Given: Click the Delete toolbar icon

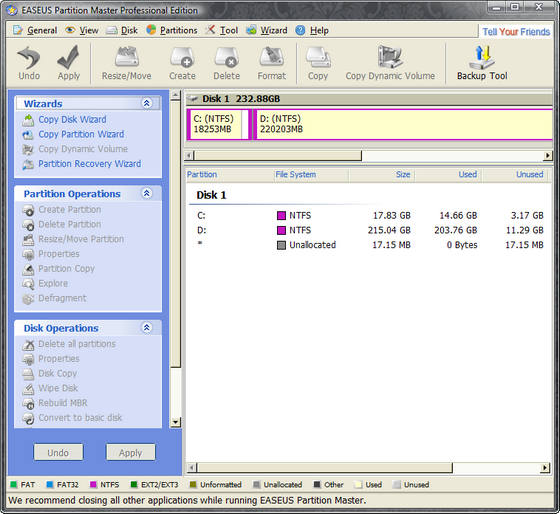Looking at the screenshot, I should [x=226, y=63].
